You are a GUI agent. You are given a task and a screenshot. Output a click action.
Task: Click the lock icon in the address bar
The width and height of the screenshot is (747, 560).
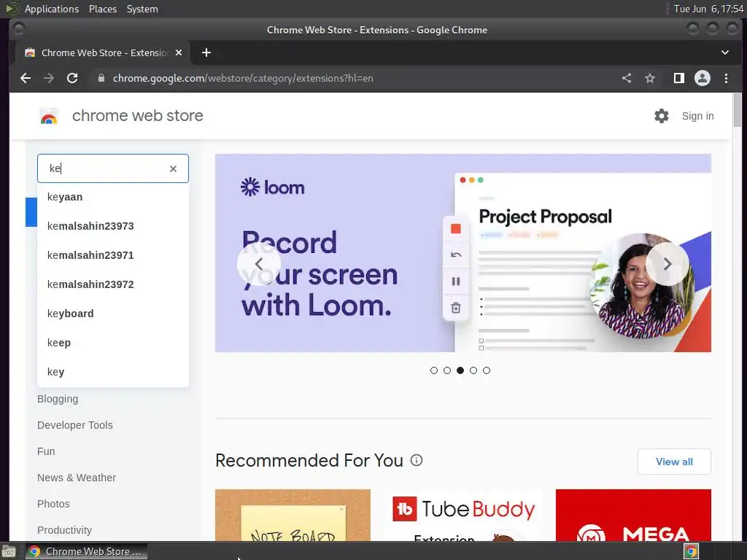[x=101, y=78]
